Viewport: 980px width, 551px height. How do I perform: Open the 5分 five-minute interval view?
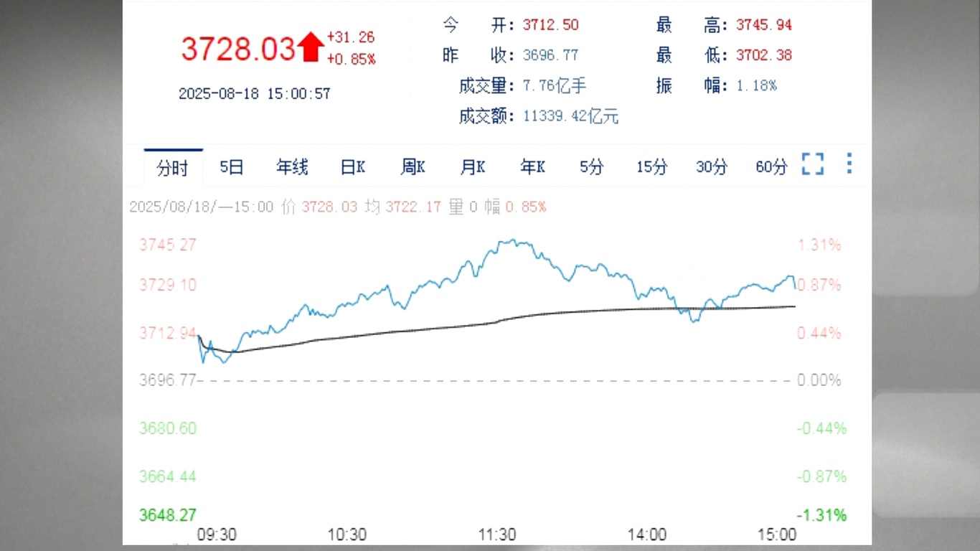591,166
